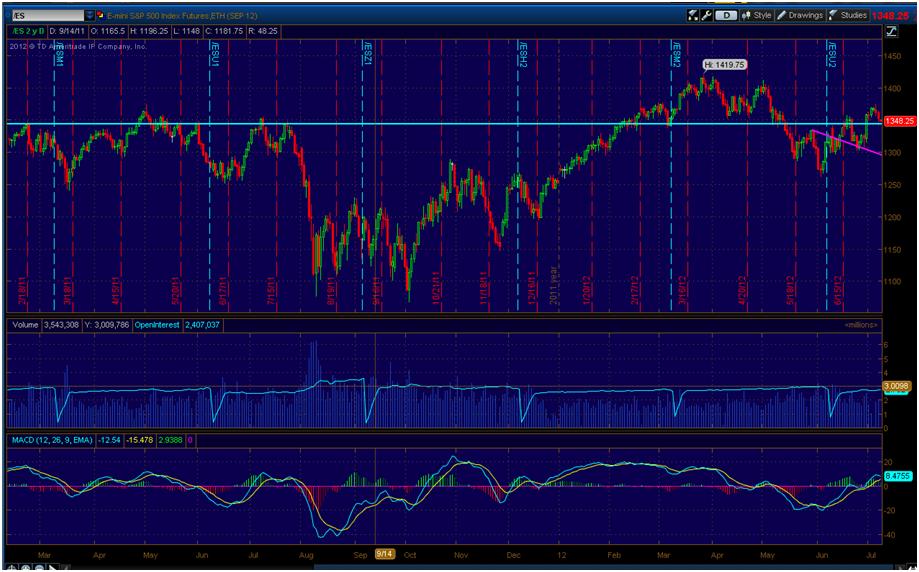This screenshot has width=919, height=572.
Task: Click the 10/21/11 expiration date label
Action: (x=435, y=288)
